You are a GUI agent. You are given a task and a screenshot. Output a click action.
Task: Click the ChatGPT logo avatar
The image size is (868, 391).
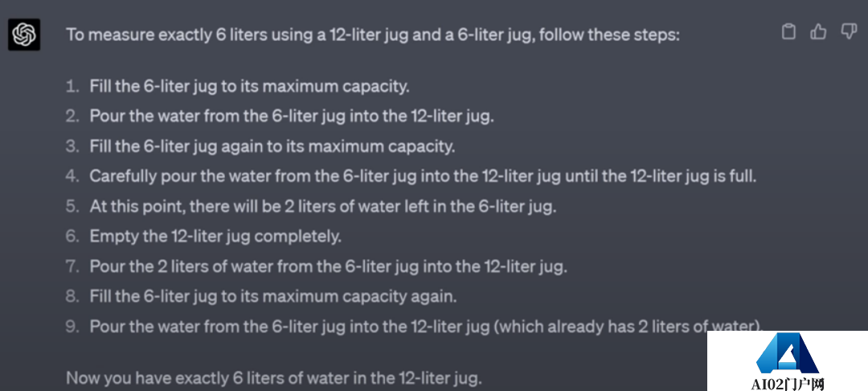24,35
